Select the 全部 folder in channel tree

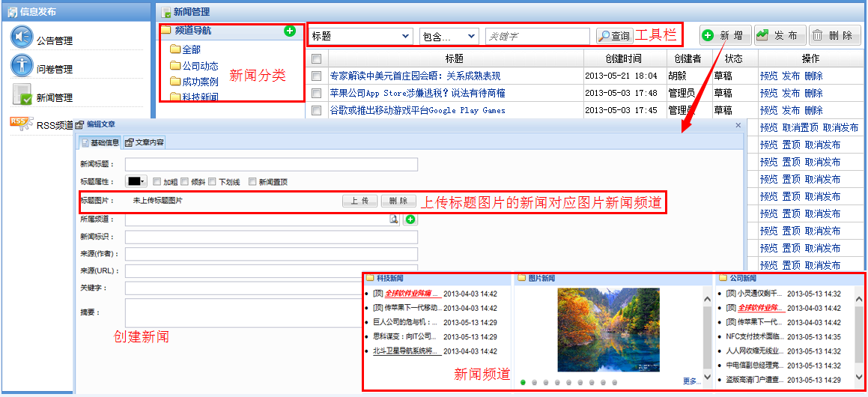(185, 49)
